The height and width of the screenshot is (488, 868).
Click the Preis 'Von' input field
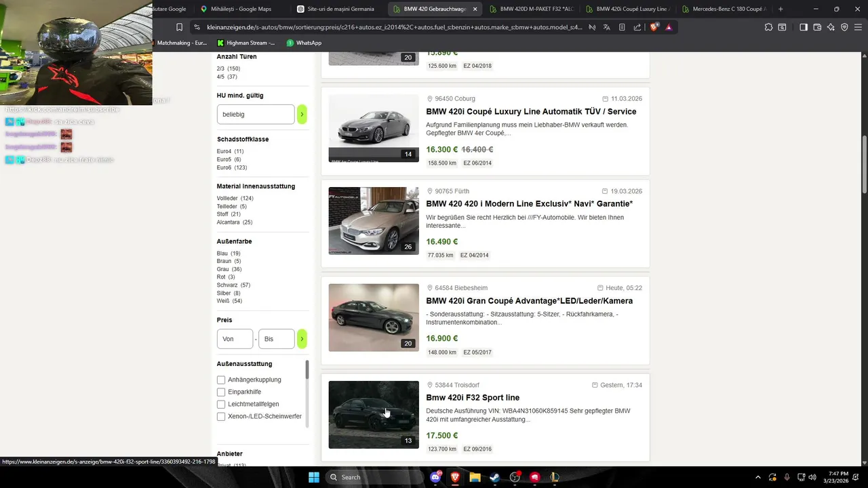pos(235,339)
